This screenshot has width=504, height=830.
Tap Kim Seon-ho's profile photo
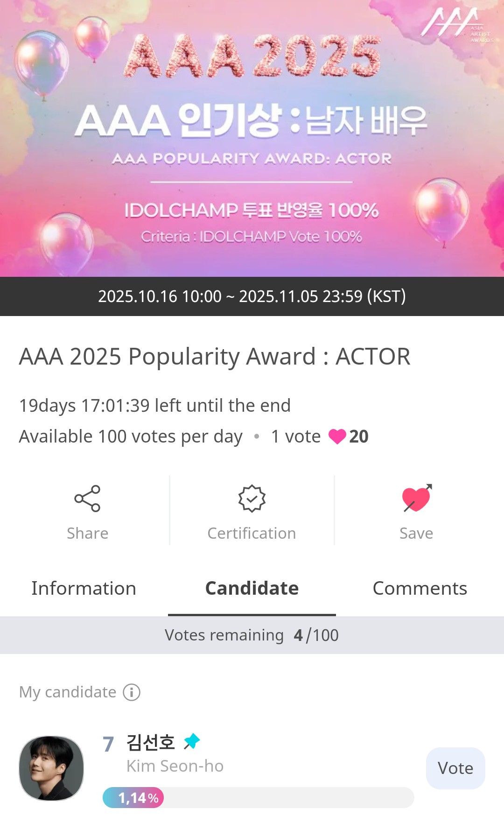tap(51, 768)
